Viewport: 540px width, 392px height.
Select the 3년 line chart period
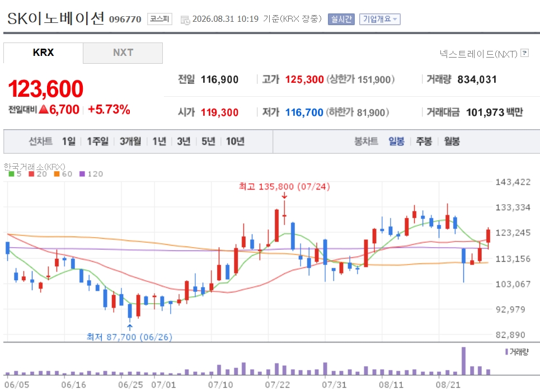pyautogui.click(x=184, y=141)
